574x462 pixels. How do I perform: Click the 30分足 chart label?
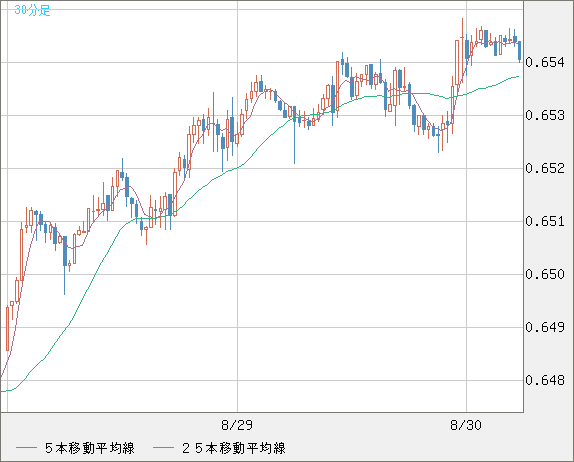32,10
